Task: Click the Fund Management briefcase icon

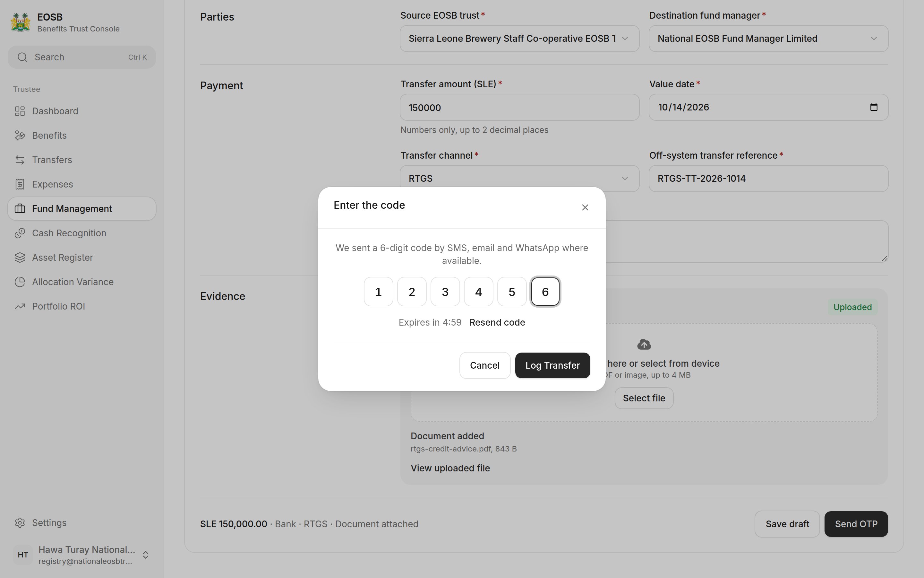Action: click(20, 209)
